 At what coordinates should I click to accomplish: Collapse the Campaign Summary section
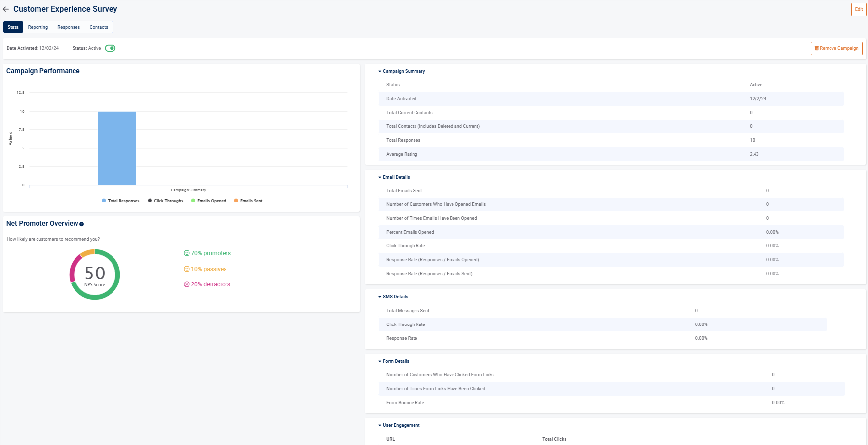click(x=380, y=71)
